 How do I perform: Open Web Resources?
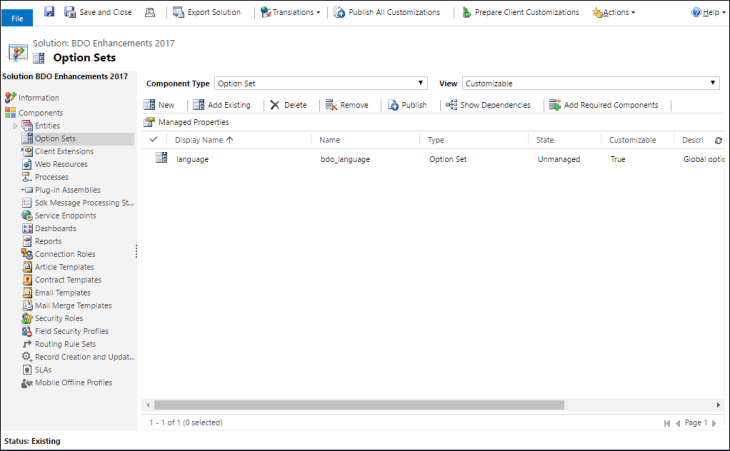[55, 164]
